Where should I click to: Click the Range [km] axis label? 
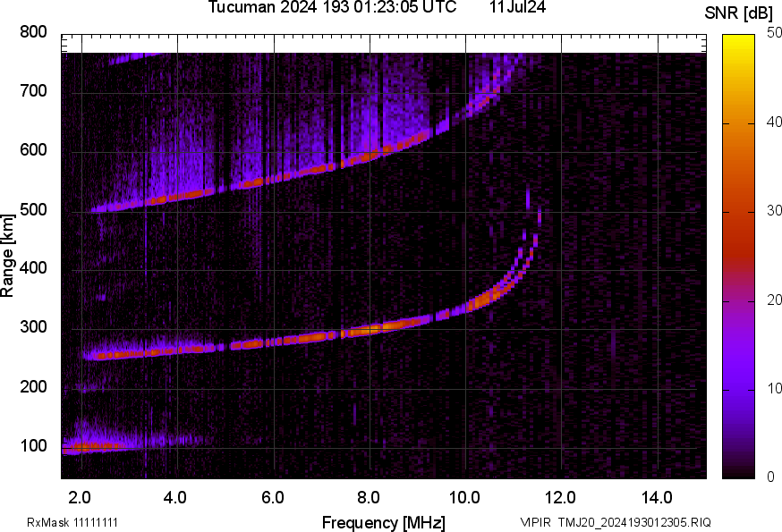(x=9, y=255)
